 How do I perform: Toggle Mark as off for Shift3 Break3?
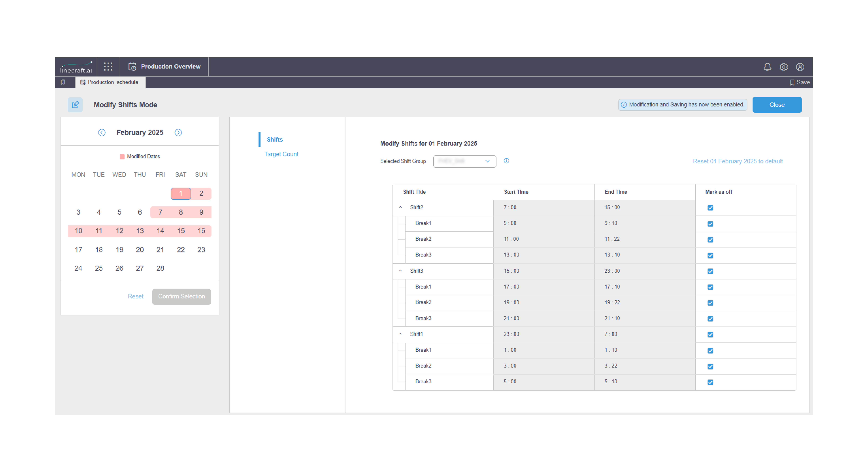coord(710,319)
